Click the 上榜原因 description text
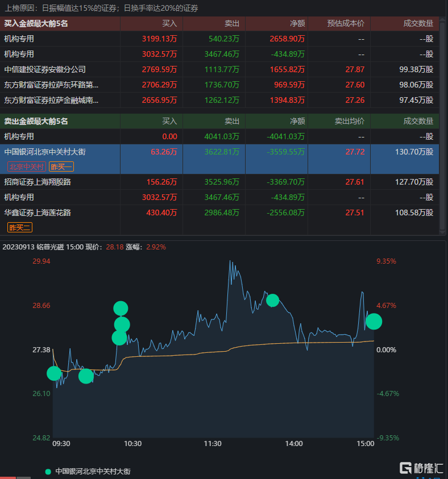This screenshot has width=448, height=479. [101, 9]
